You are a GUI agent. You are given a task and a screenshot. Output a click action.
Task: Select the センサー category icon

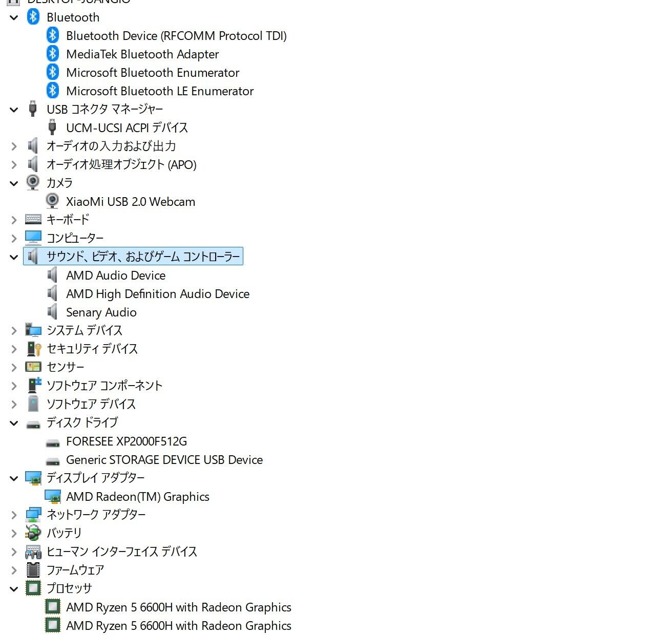click(33, 367)
